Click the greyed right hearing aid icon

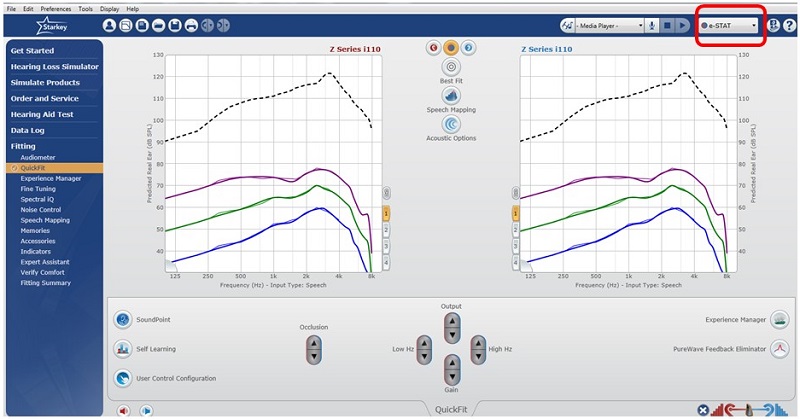point(223,25)
